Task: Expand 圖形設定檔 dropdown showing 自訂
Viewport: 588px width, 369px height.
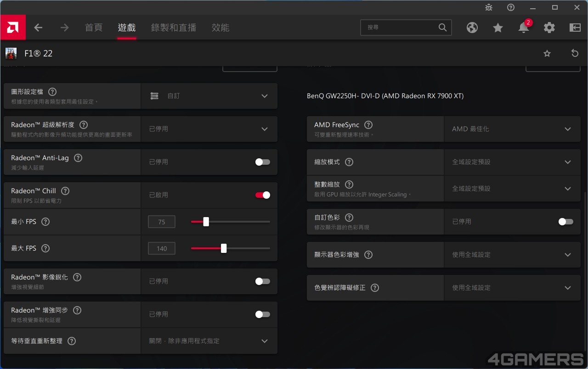Action: point(209,96)
